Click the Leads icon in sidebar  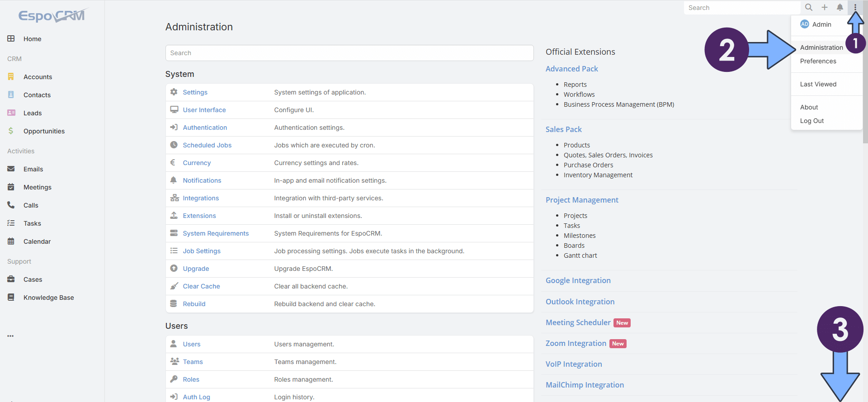(x=11, y=113)
